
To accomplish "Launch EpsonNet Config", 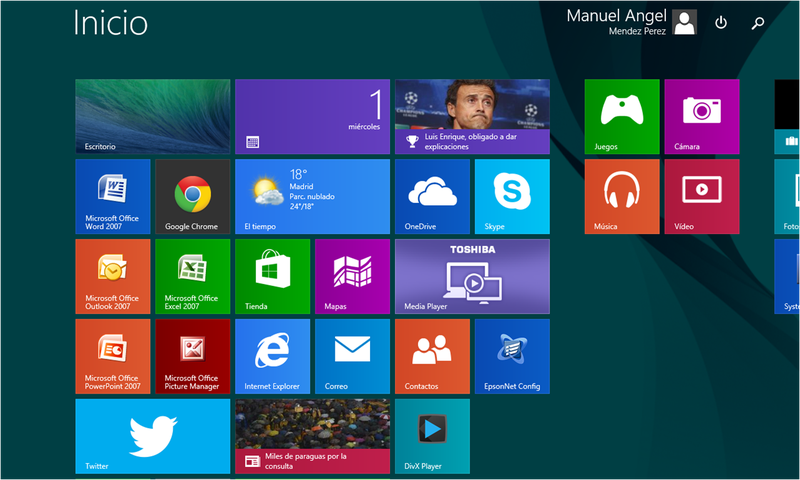I will click(x=512, y=357).
